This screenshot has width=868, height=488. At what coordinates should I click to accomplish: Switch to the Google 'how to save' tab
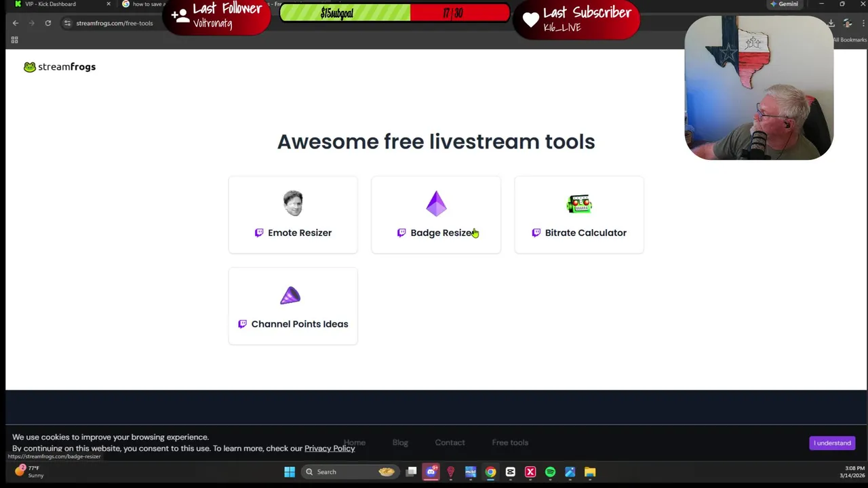(143, 4)
